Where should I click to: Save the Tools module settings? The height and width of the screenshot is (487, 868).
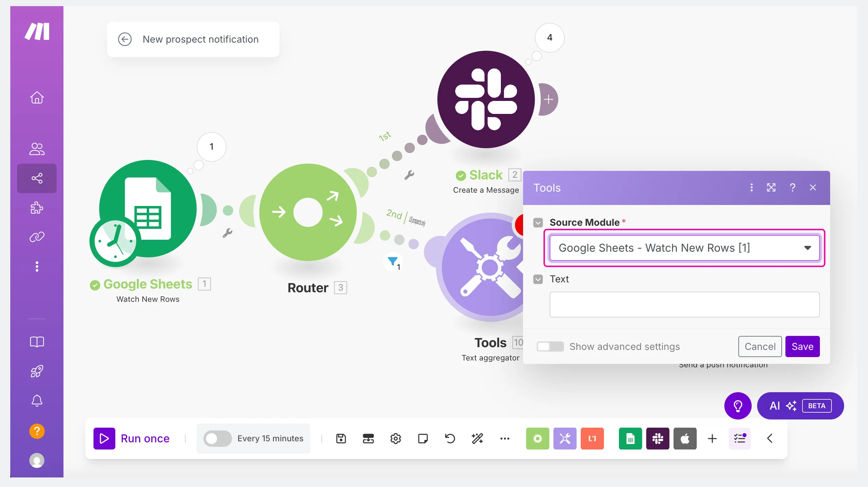tap(802, 346)
